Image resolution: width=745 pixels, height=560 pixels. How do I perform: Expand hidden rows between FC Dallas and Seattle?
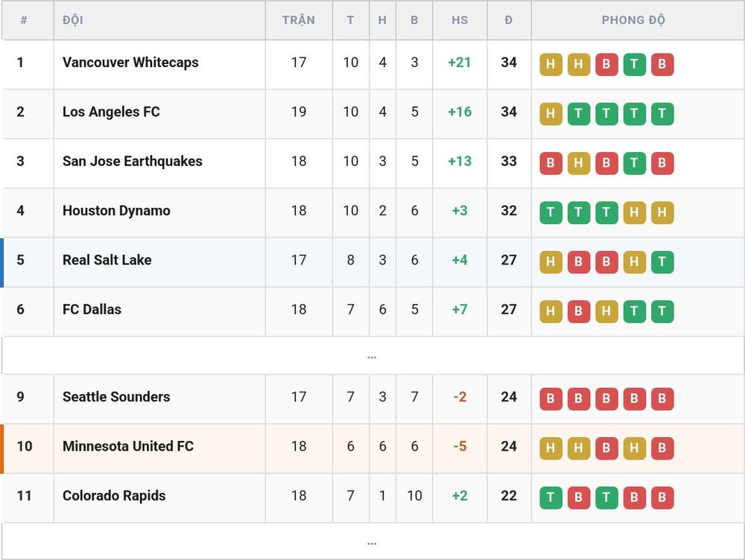pyautogui.click(x=372, y=356)
